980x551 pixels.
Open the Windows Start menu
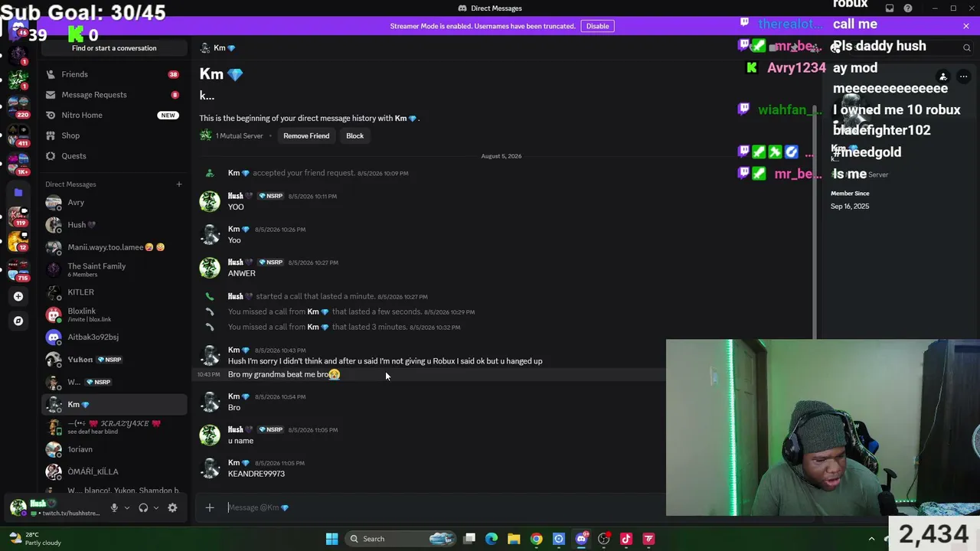pos(332,539)
